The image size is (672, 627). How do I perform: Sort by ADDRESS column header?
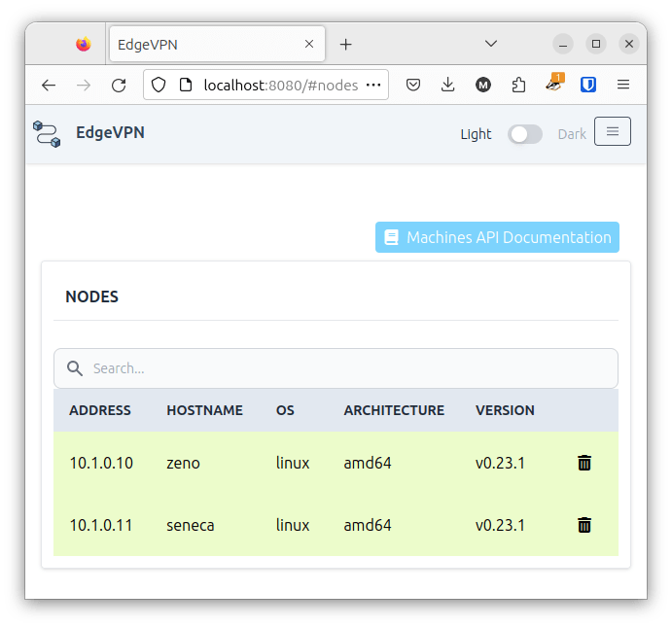coord(100,410)
